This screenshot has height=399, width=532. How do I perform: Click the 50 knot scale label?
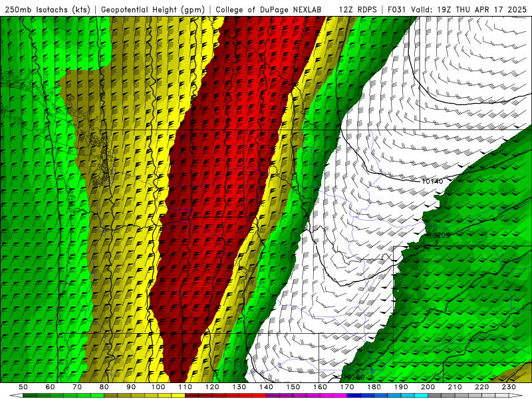click(x=23, y=387)
